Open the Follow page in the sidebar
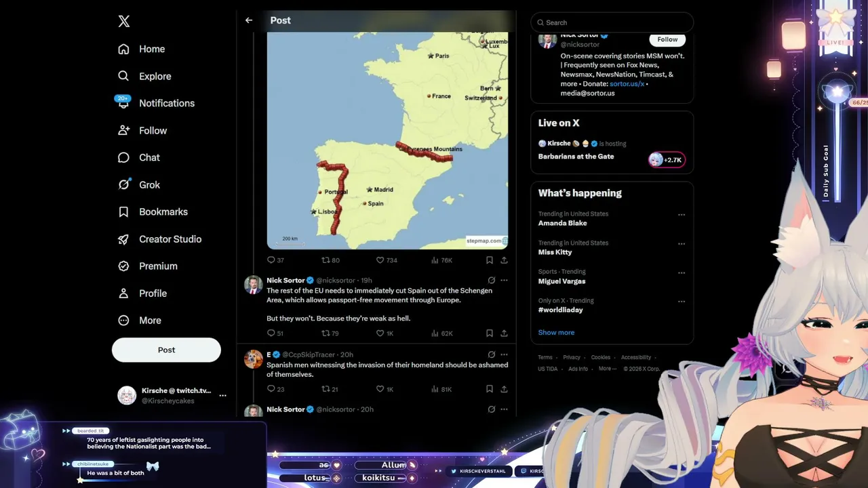This screenshot has height=488, width=868. tap(142, 130)
